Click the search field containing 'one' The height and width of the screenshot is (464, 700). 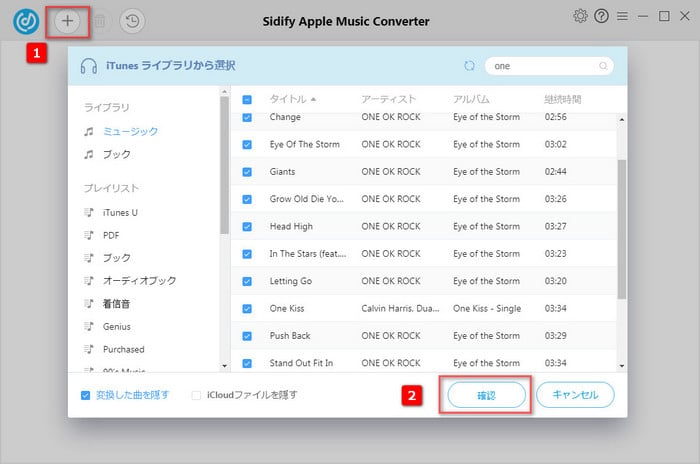(549, 66)
